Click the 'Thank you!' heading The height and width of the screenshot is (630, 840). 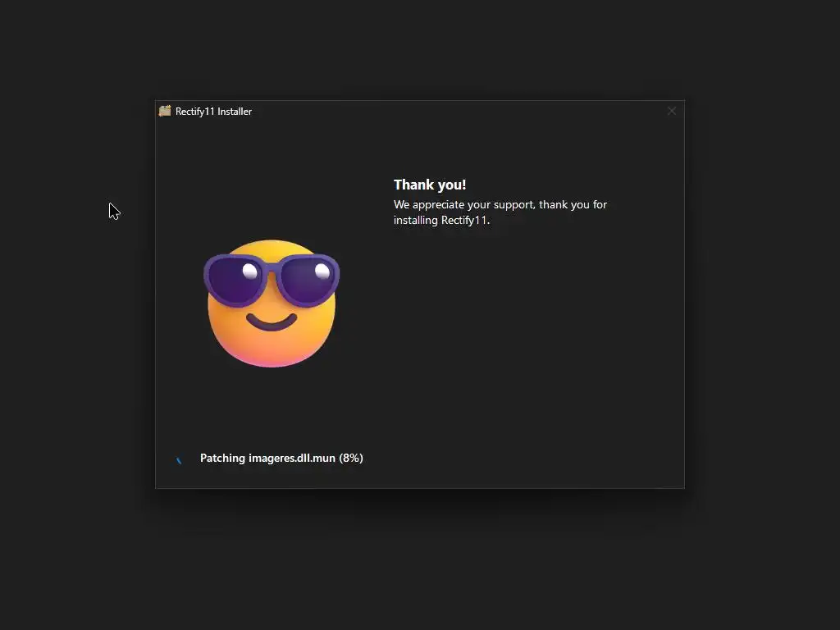[430, 185]
